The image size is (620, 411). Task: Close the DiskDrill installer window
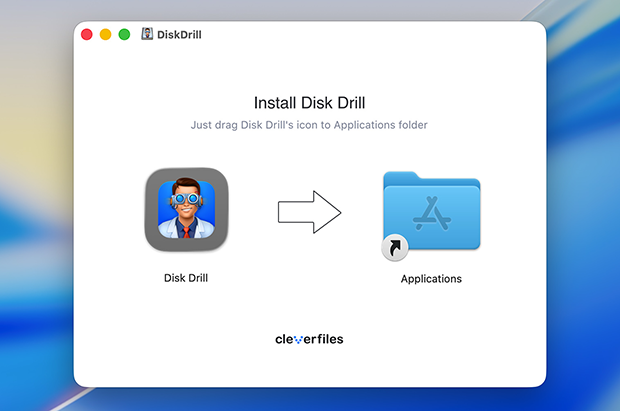[x=87, y=34]
